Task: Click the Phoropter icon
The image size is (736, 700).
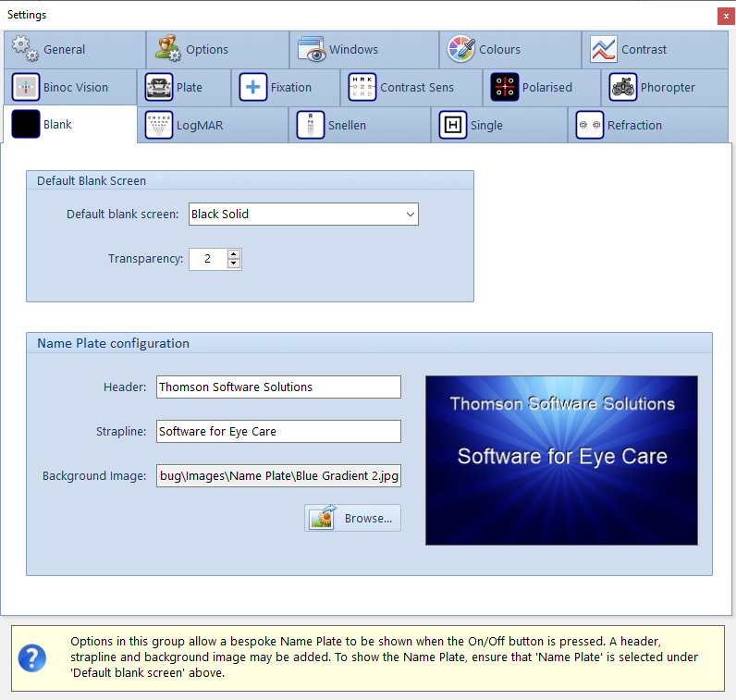Action: coord(623,87)
